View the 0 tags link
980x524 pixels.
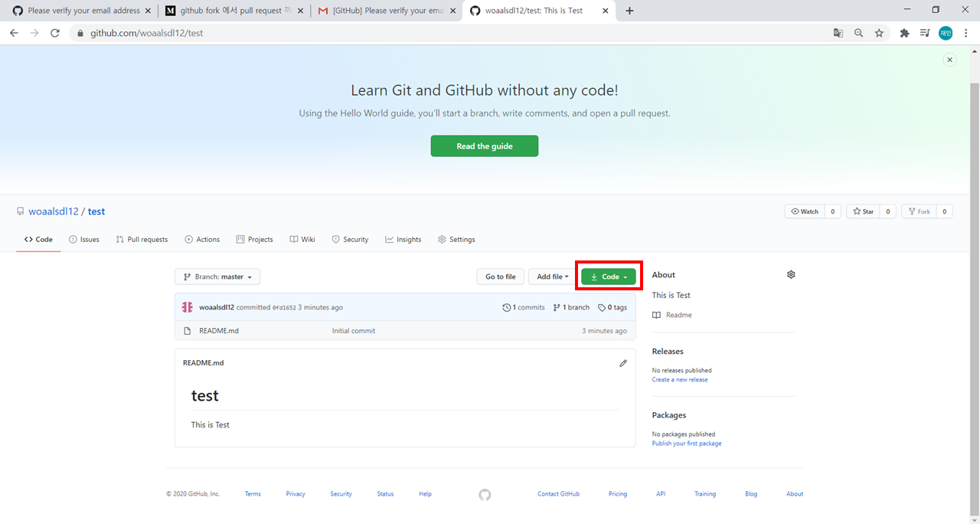pyautogui.click(x=612, y=307)
